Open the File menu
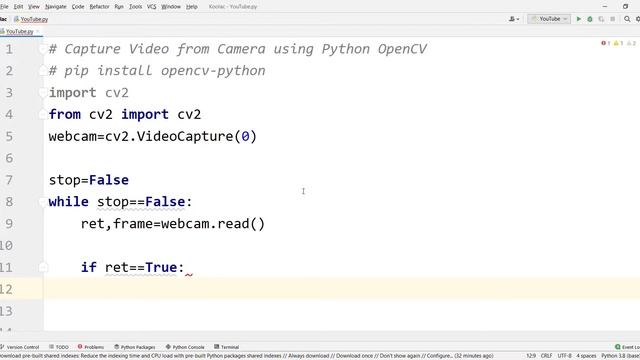 point(4,7)
